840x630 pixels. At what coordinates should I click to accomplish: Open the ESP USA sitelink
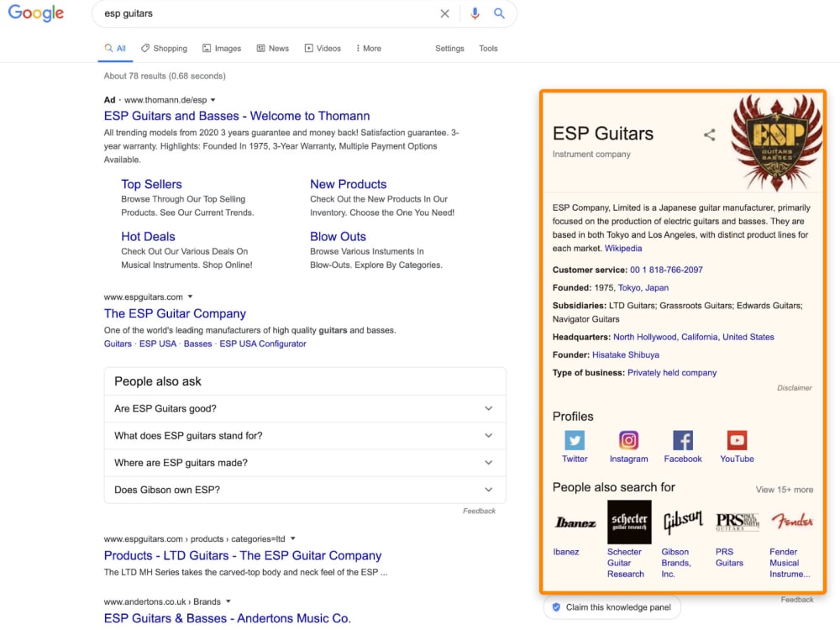click(158, 344)
